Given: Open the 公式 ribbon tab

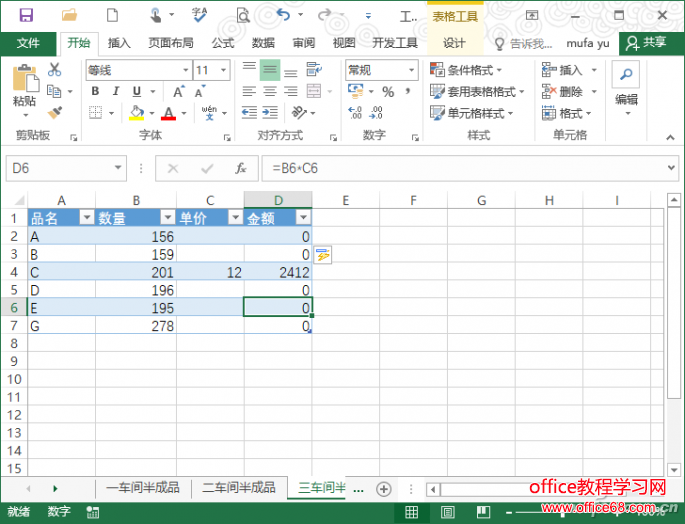Looking at the screenshot, I should pyautogui.click(x=223, y=43).
